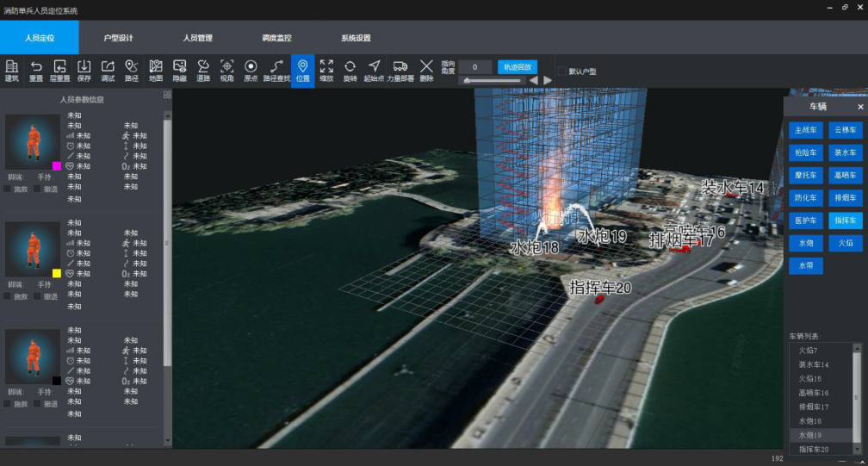This screenshot has height=466, width=868.
Task: Select 火焰7 in the vehicle list
Action: click(821, 351)
